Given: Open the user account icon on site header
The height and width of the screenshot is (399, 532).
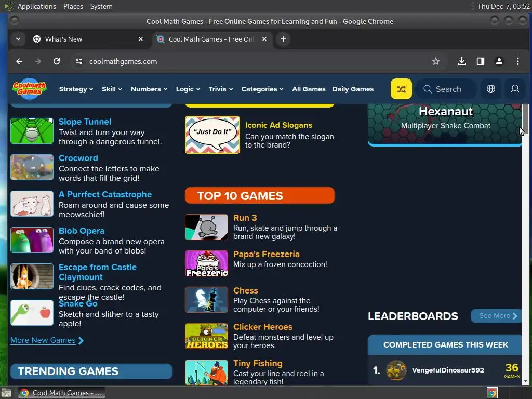Looking at the screenshot, I should (515, 89).
